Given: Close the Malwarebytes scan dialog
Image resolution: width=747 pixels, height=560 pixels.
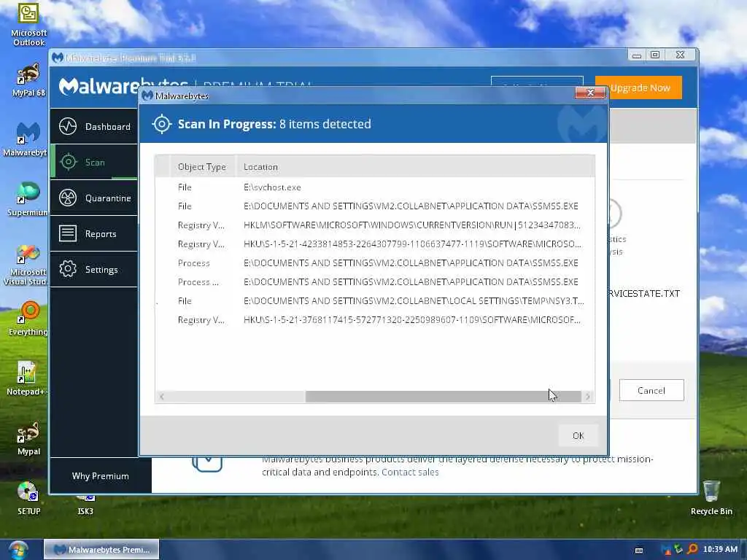Looking at the screenshot, I should point(590,93).
